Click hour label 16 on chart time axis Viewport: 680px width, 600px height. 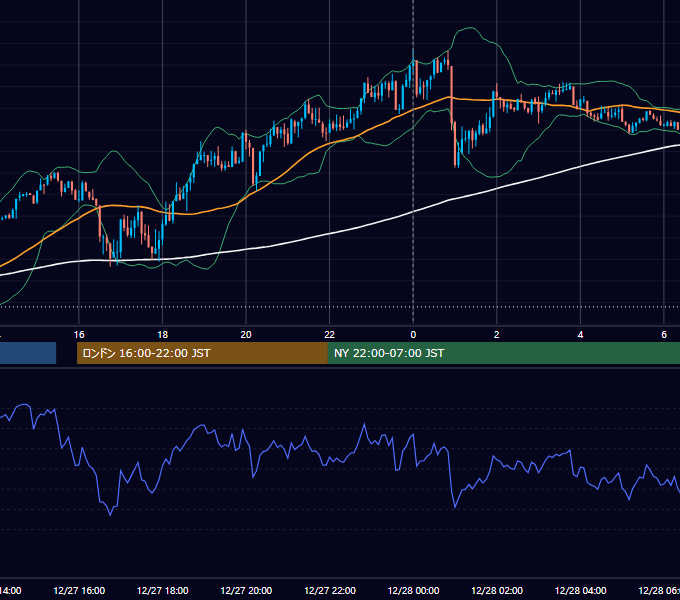click(79, 335)
